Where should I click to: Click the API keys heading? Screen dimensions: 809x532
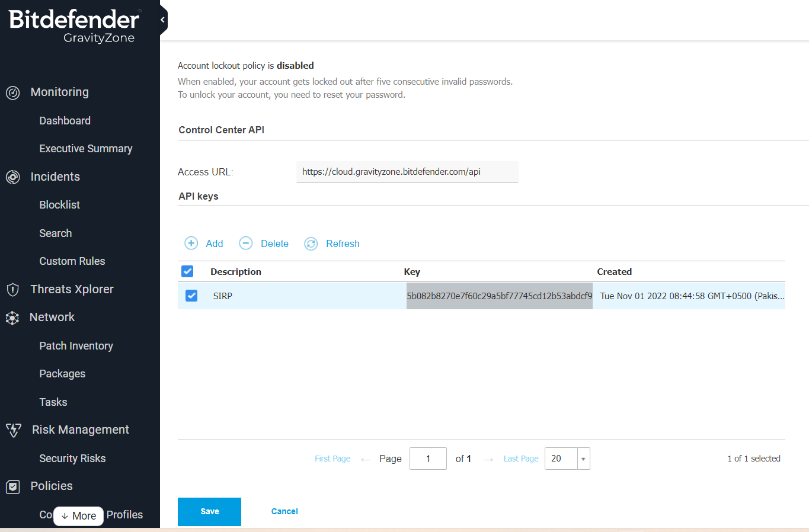point(199,196)
